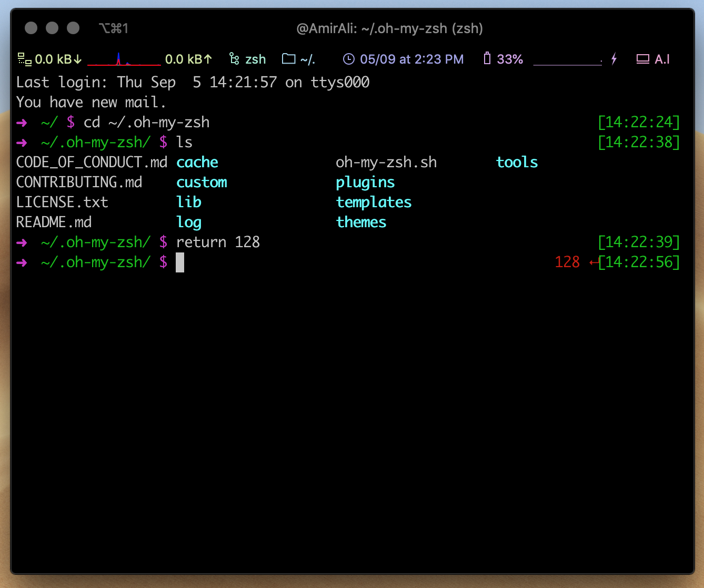Click the window title @AmirAli: ~/.oh-my-zsh (zsh)
The height and width of the screenshot is (588, 704).
(390, 28)
